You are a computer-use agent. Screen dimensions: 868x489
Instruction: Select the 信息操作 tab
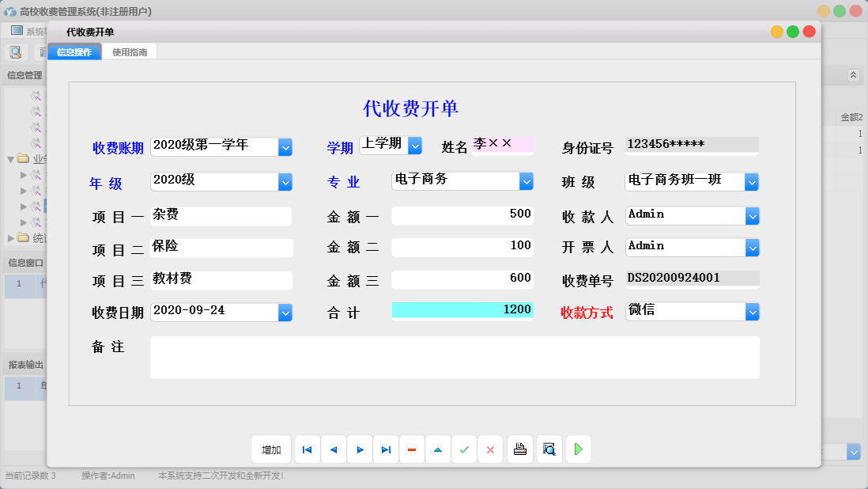74,51
